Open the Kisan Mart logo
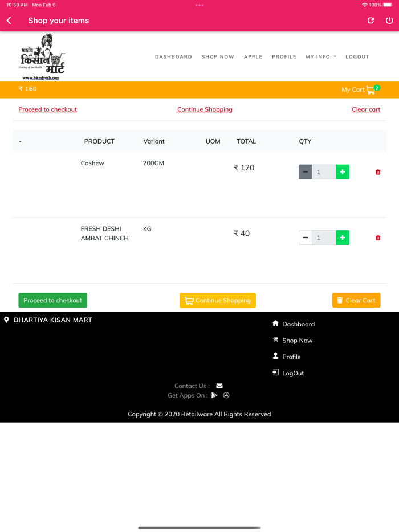 pyautogui.click(x=42, y=56)
